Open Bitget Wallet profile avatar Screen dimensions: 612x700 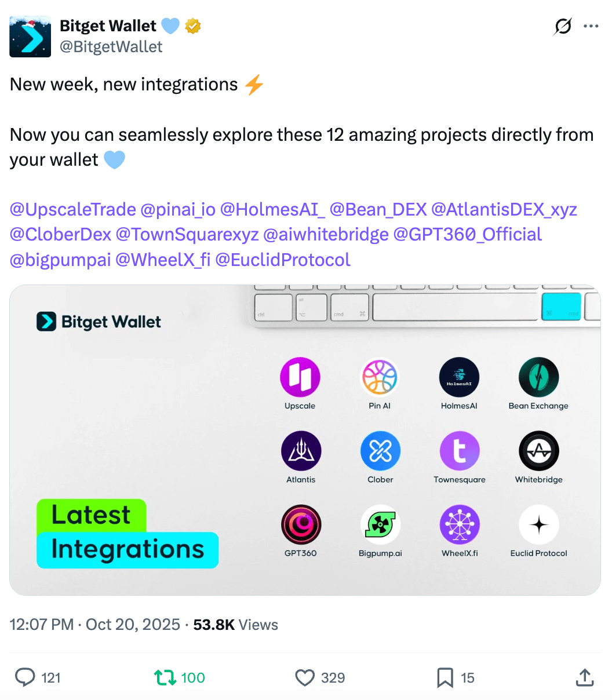point(30,37)
